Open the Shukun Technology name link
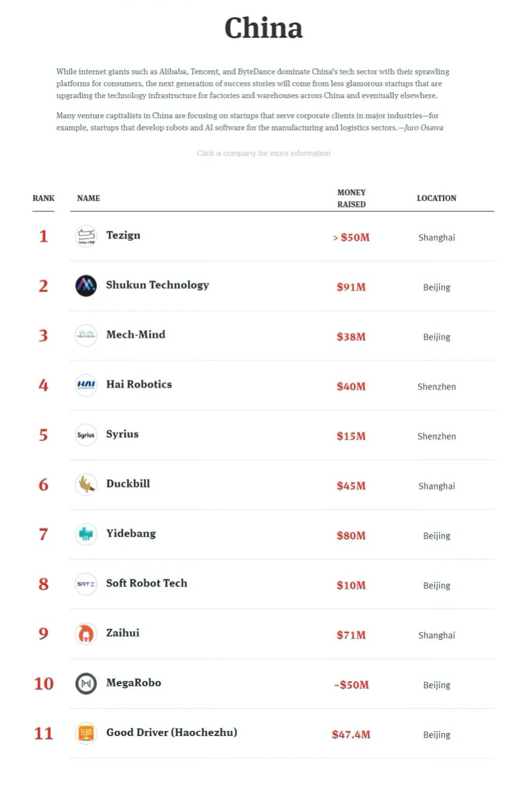 click(157, 285)
